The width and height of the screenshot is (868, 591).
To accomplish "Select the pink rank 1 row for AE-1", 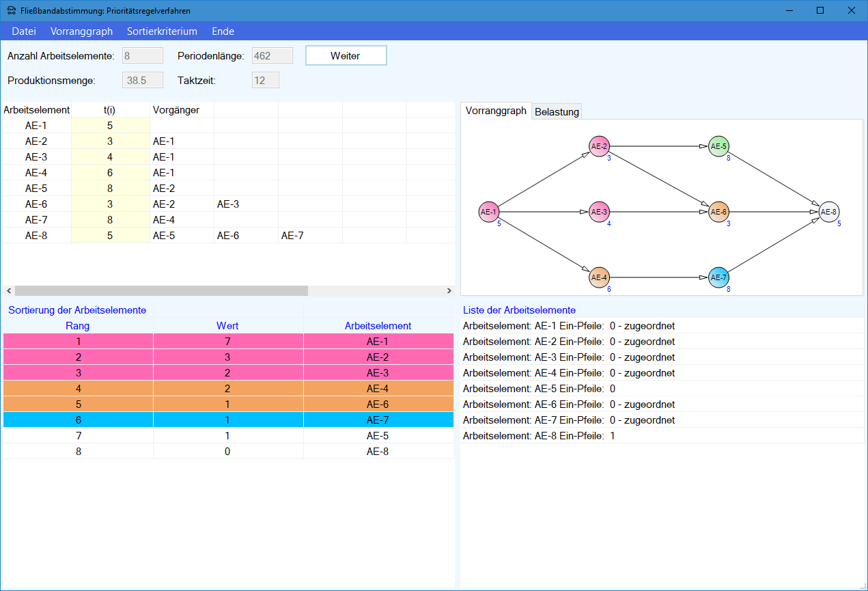I will tap(228, 341).
